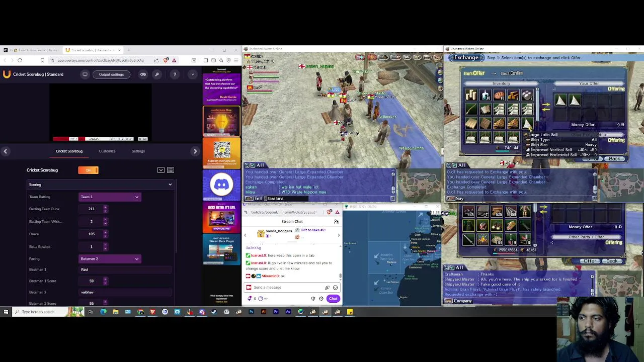Screen dimensions: 644x362
Task: Click the Bits icon in chat footer
Action: pyautogui.click(x=250, y=299)
